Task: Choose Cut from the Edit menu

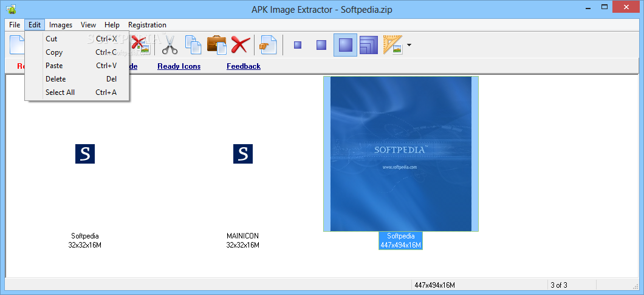Action: [x=77, y=39]
